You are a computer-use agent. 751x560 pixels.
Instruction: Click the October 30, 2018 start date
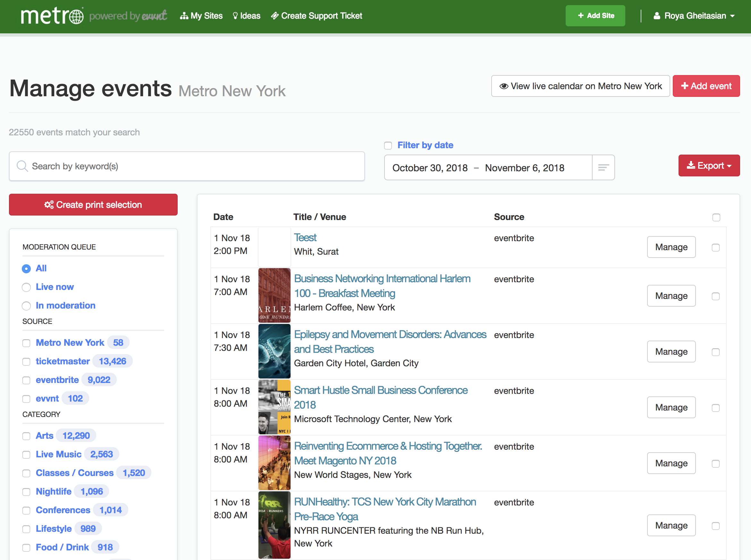tap(430, 168)
